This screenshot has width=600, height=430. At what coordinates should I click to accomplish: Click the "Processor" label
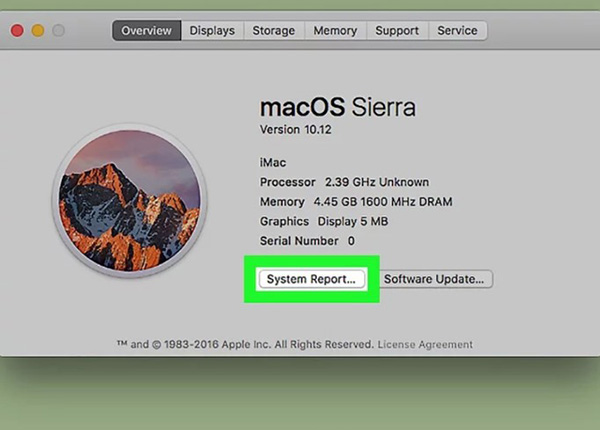coord(288,182)
